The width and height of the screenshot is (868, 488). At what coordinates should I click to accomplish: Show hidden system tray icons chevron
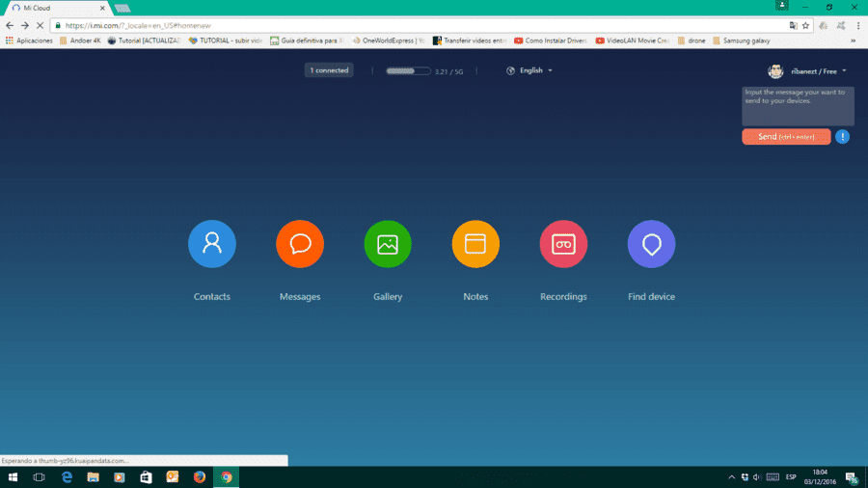pyautogui.click(x=731, y=477)
